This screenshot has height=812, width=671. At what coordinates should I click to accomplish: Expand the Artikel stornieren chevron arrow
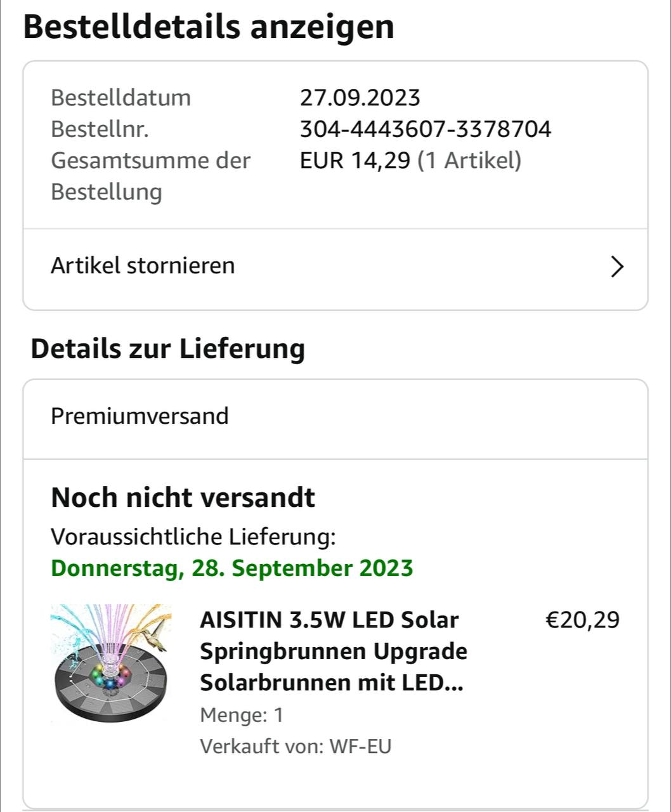[616, 267]
